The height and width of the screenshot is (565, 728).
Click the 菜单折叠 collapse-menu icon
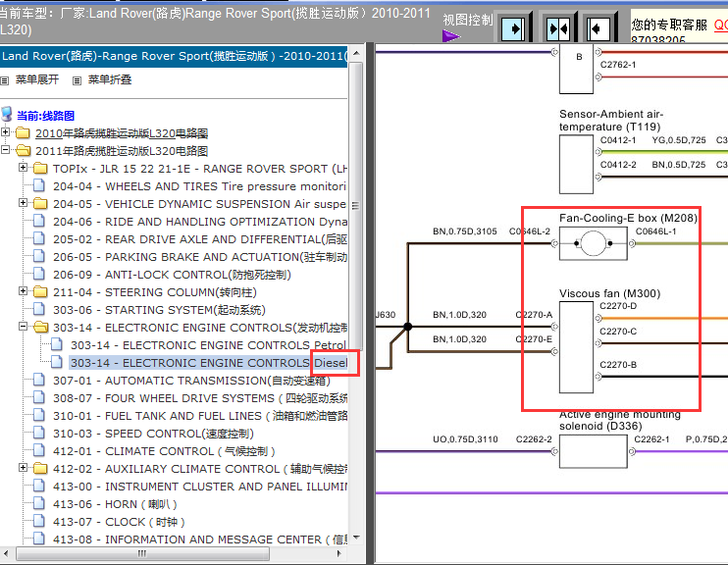click(x=78, y=80)
